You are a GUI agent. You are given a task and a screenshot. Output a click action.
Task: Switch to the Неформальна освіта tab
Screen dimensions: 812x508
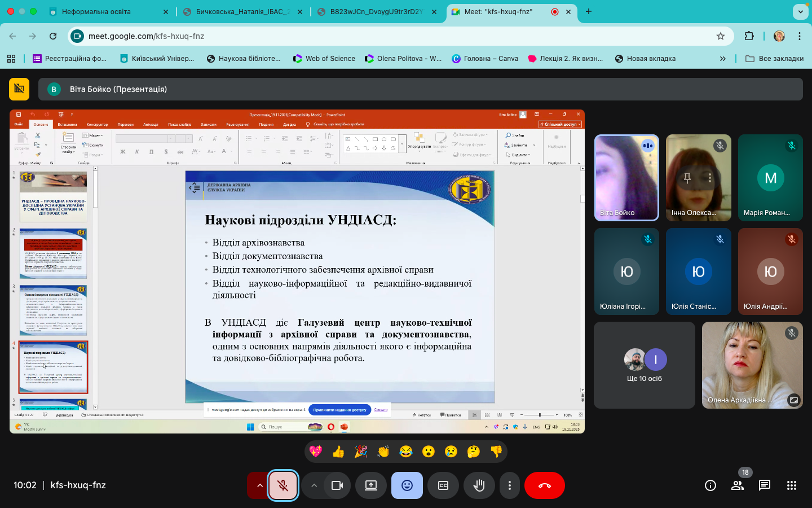pyautogui.click(x=96, y=11)
